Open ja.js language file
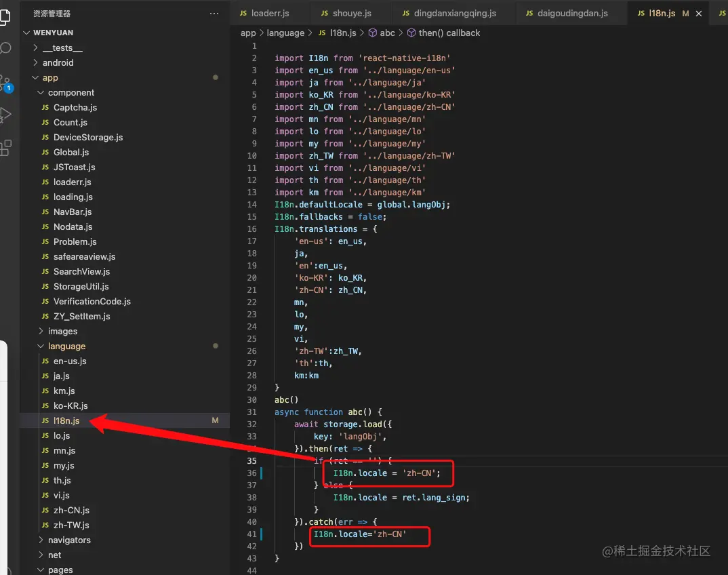Screen dimensions: 728x575 [x=61, y=376]
